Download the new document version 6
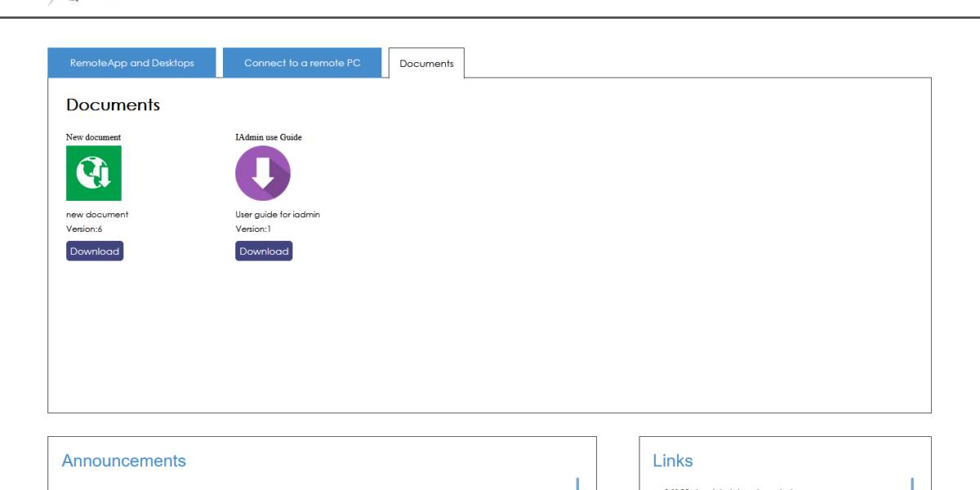Viewport: 980px width, 490px height. pyautogui.click(x=95, y=252)
